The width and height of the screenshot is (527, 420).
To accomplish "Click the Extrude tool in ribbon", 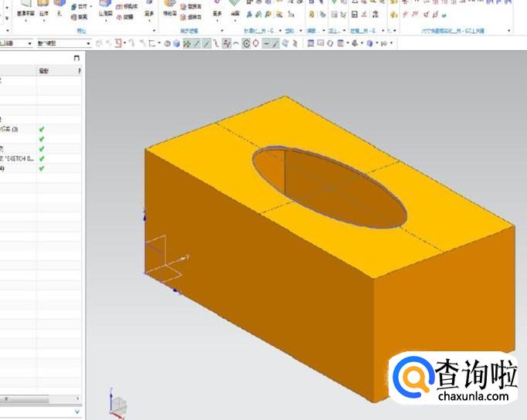I will (43, 9).
